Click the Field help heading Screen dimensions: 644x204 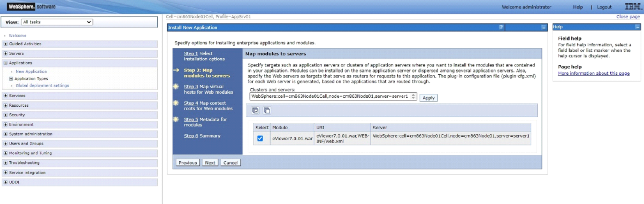click(x=570, y=39)
